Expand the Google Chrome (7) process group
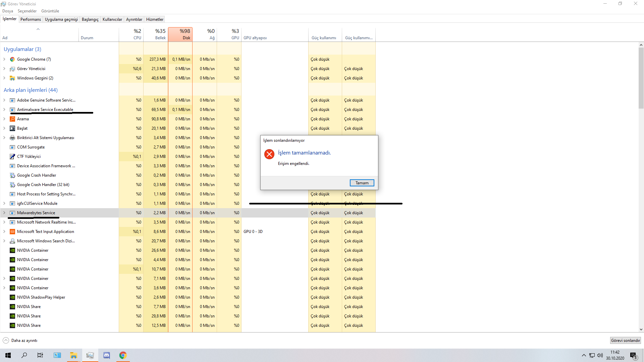Viewport: 644px width, 362px height. click(x=4, y=59)
